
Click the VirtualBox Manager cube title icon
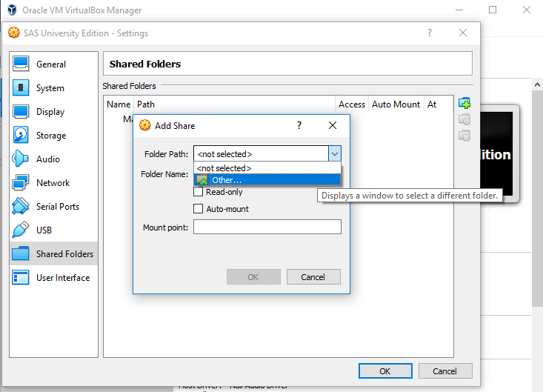click(12, 10)
